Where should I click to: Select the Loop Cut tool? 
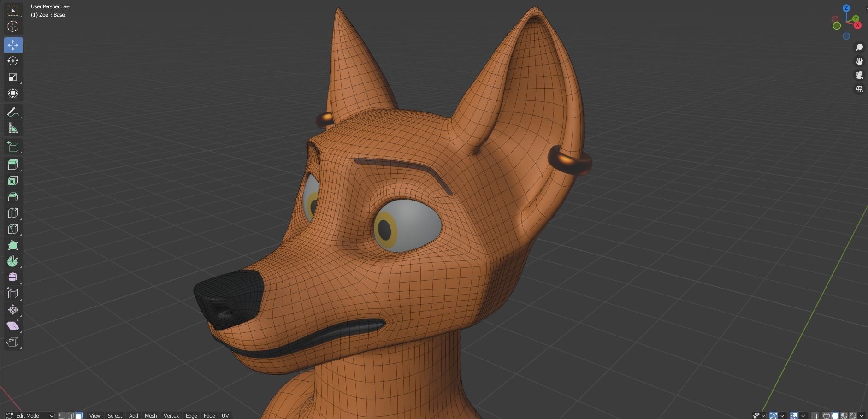pos(13,213)
